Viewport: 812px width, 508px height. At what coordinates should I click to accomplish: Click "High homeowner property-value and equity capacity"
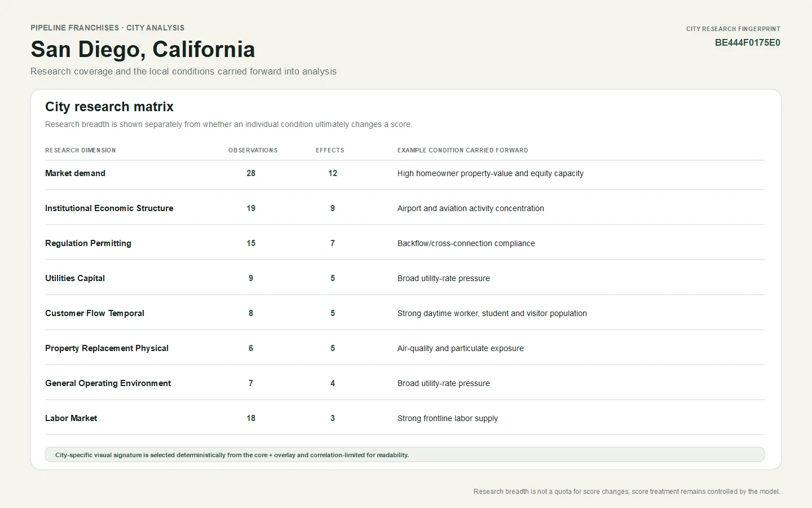pyautogui.click(x=491, y=173)
